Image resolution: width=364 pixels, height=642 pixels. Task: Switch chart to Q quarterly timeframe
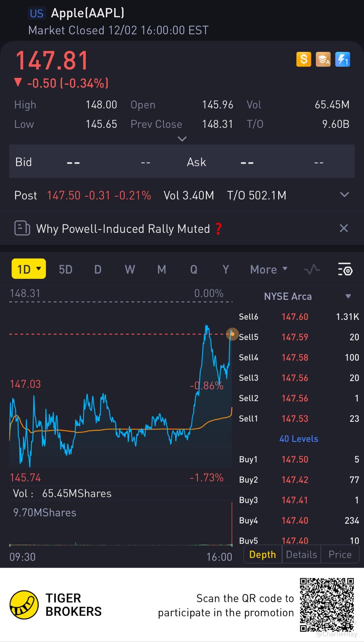193,269
